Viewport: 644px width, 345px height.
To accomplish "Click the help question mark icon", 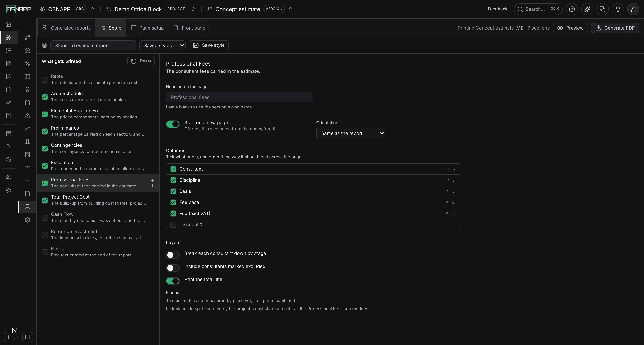I will (x=572, y=9).
